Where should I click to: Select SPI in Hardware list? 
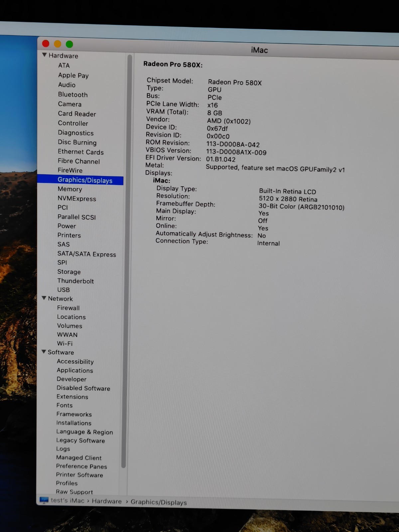pyautogui.click(x=62, y=263)
